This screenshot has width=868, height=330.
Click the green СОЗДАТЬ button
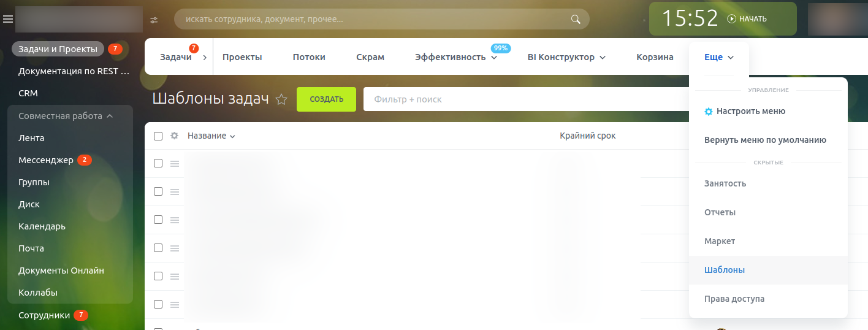[326, 99]
